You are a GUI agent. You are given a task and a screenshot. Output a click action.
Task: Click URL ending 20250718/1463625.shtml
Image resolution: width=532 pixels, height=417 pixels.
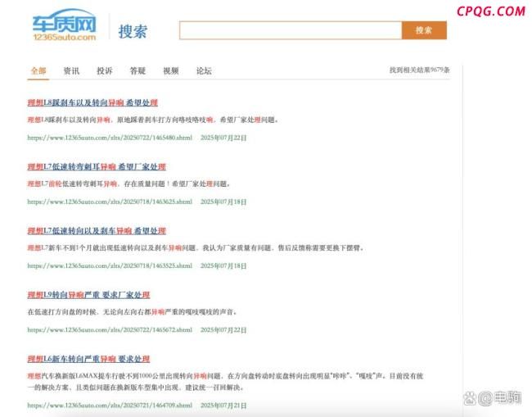(110, 202)
